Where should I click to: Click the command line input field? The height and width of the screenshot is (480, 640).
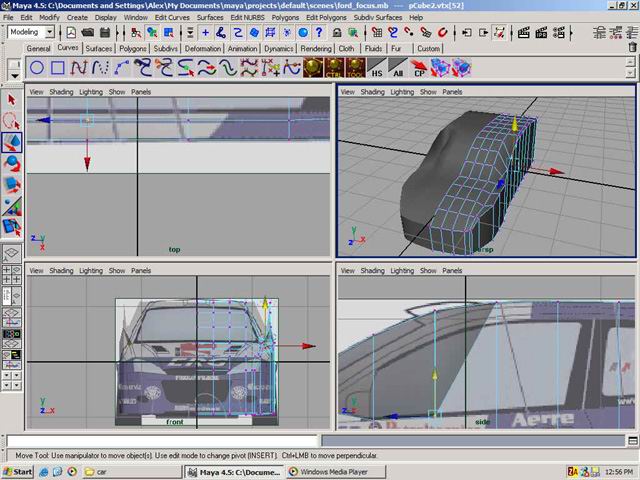[x=160, y=441]
